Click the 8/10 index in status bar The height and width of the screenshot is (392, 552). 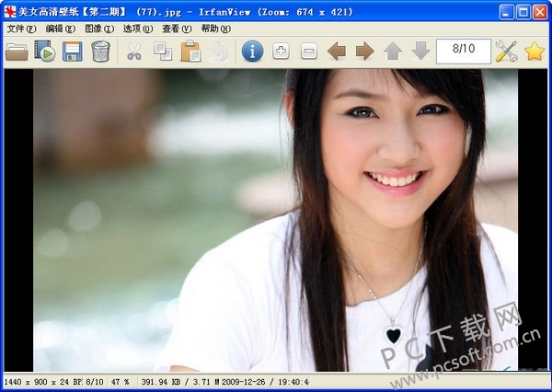[95, 382]
